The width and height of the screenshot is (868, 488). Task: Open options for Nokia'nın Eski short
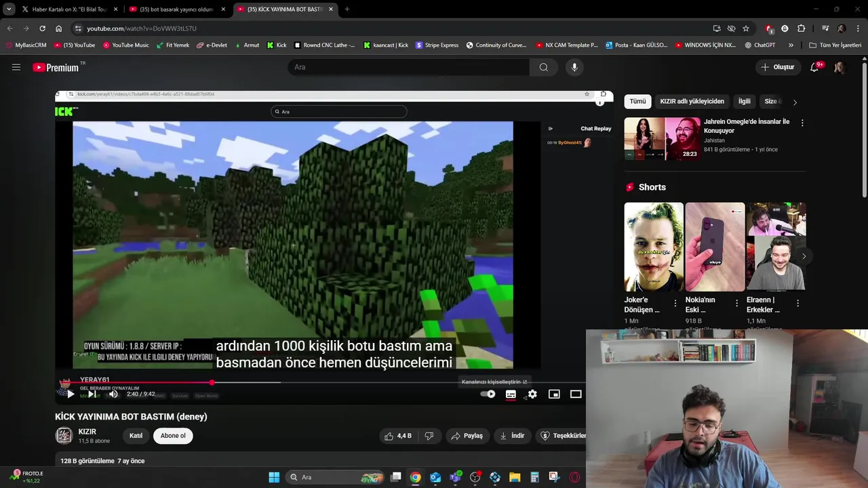tap(736, 304)
